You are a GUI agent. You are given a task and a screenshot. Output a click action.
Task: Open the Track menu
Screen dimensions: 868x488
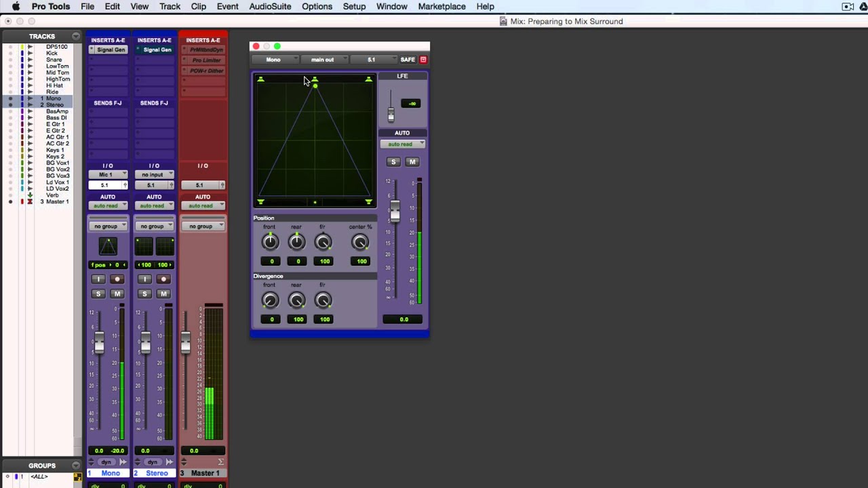pyautogui.click(x=170, y=6)
